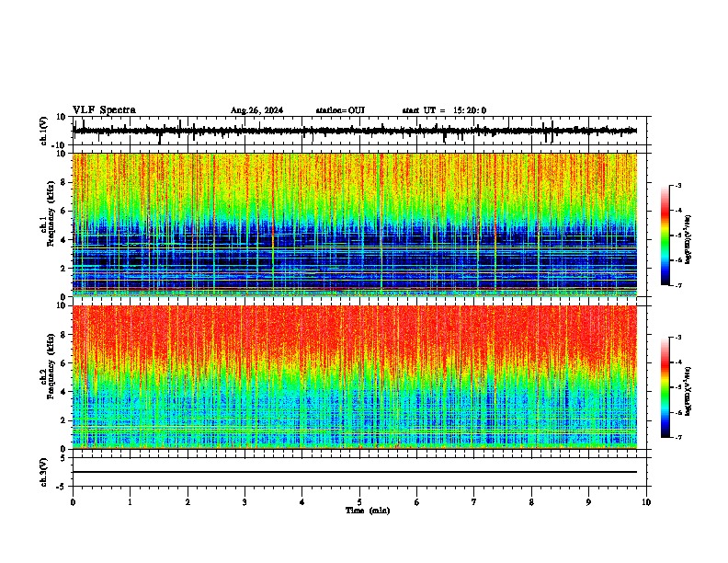Click the ch.2 spectrogram panel

click(x=355, y=377)
